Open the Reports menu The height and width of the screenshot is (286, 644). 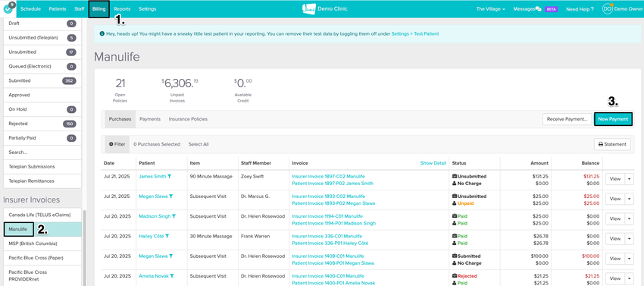[x=122, y=8]
